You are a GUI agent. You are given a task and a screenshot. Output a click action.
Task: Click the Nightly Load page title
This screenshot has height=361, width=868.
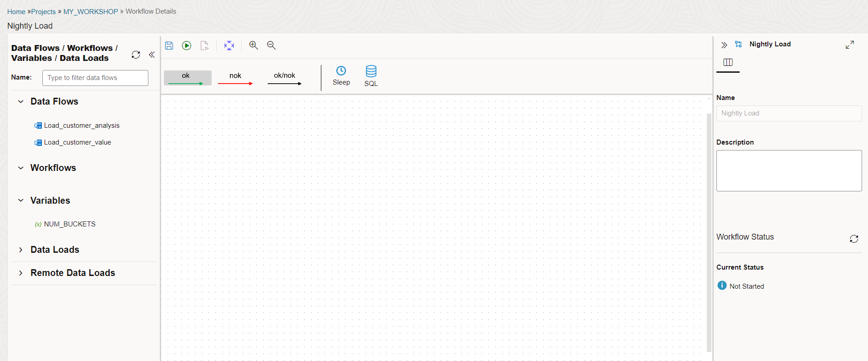click(30, 26)
